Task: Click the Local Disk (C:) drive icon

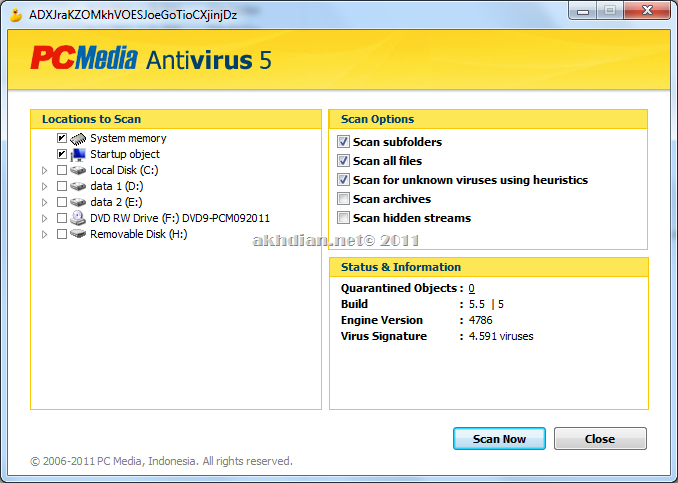Action: click(x=78, y=170)
